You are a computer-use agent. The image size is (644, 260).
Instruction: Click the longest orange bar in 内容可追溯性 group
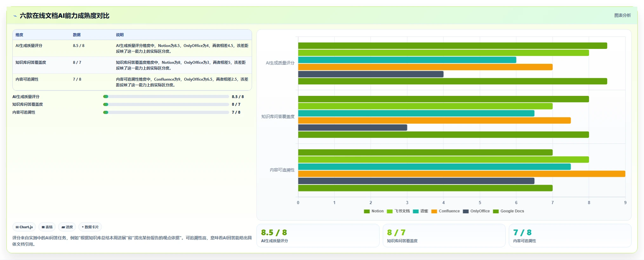coord(462,174)
